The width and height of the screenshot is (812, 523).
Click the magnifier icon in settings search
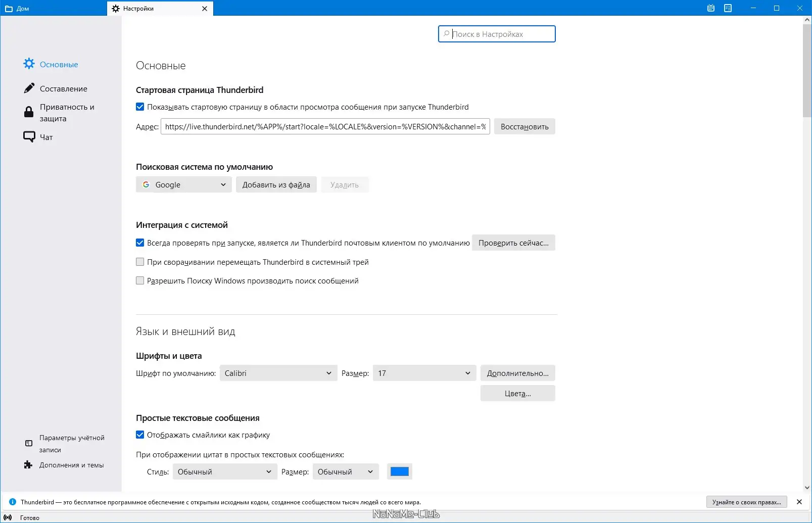point(446,34)
